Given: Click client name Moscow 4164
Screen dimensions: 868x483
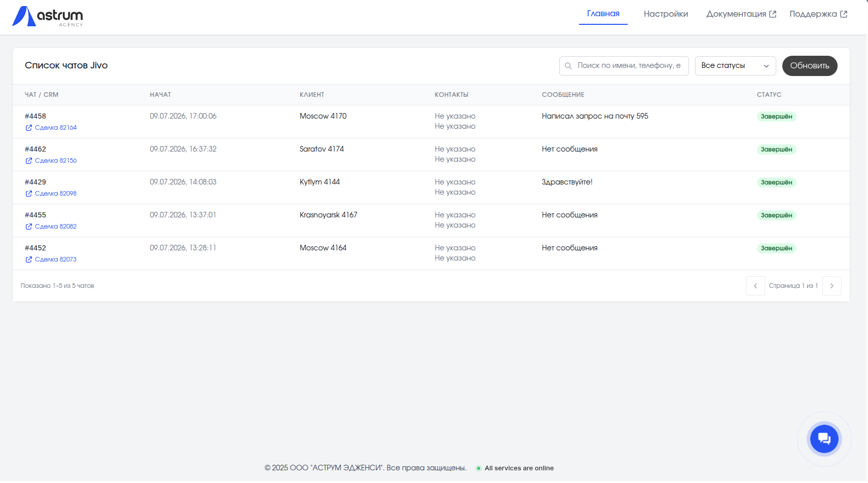Looking at the screenshot, I should point(323,248).
